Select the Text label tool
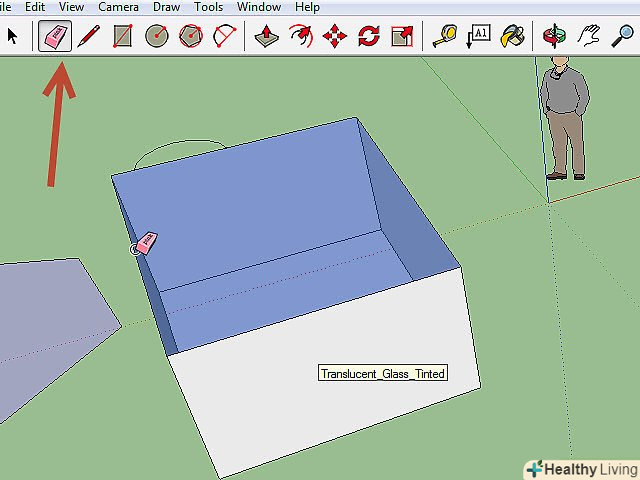Image resolution: width=640 pixels, height=480 pixels. click(478, 37)
